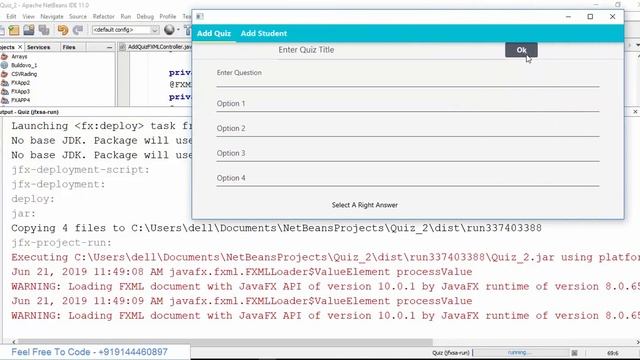Viewport: 640px width, 360px height.
Task: Close the Output panel with its X
Action: tap(635, 111)
